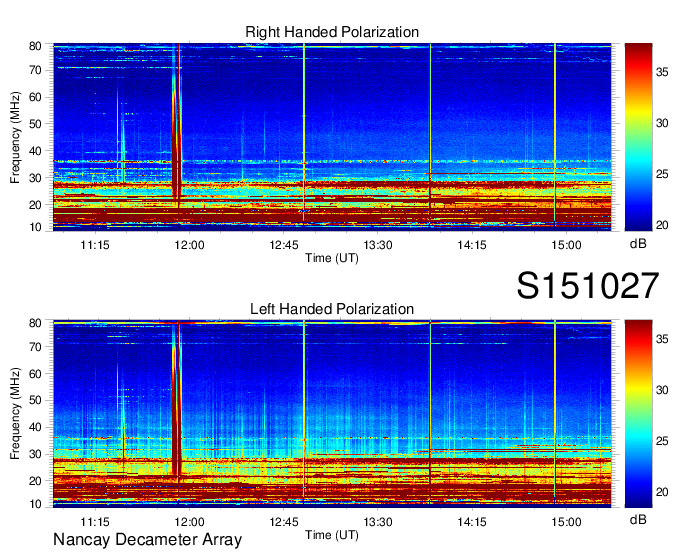680x552 pixels.
Task: Click the "Left Handed Polarization" plot title
Action: point(332,309)
